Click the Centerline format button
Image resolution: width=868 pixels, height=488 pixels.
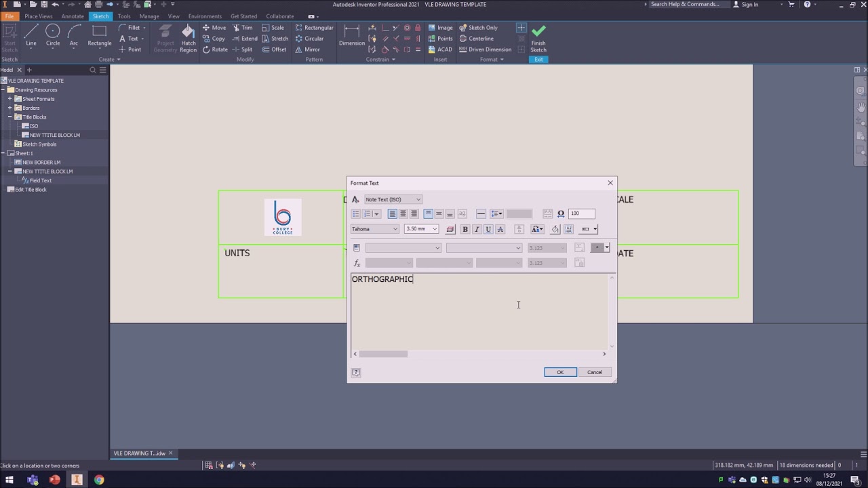tap(476, 39)
